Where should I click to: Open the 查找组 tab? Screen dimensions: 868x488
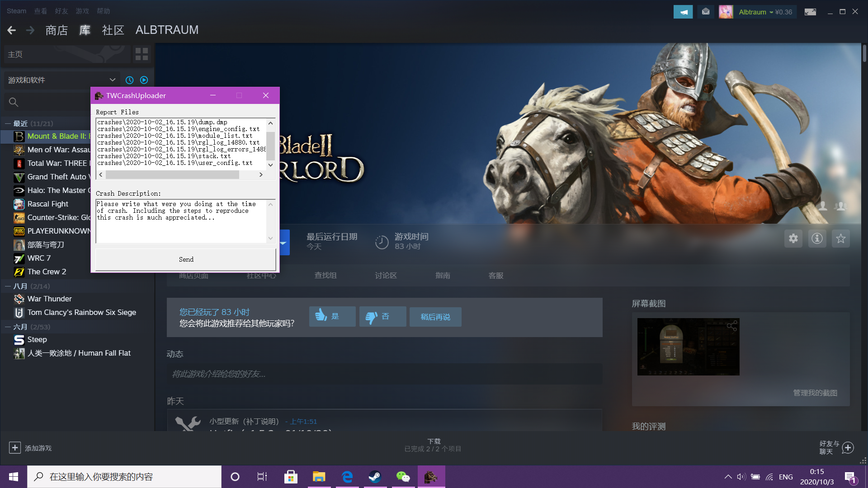pyautogui.click(x=325, y=275)
